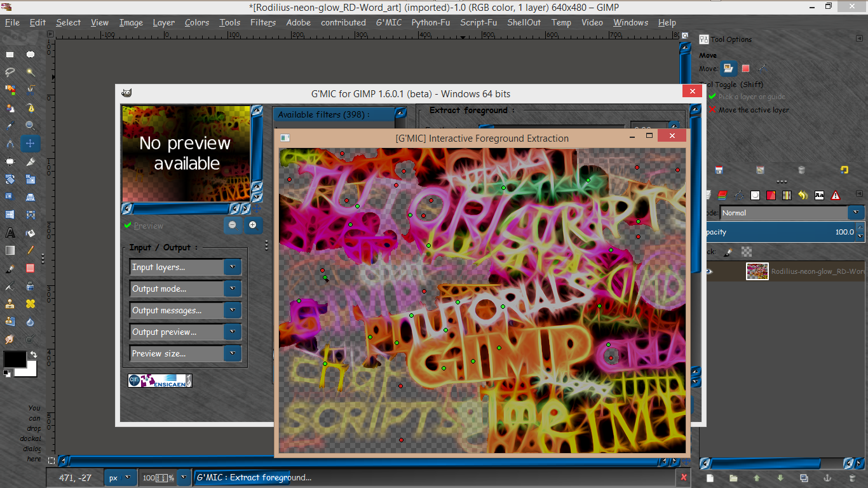Image resolution: width=868 pixels, height=488 pixels.
Task: Expand the Preview size dropdown
Action: coord(186,354)
